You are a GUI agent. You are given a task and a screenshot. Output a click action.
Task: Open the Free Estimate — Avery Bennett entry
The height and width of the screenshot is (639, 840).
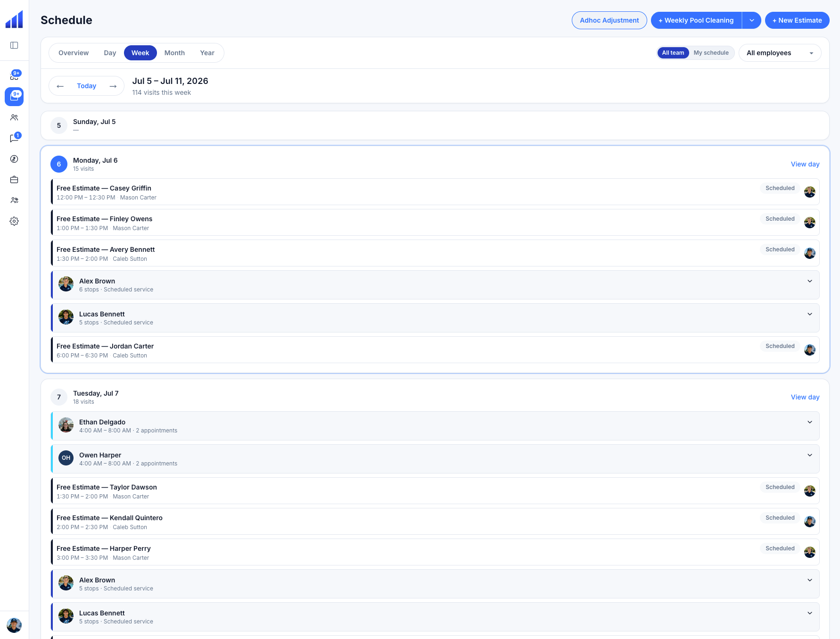click(435, 253)
